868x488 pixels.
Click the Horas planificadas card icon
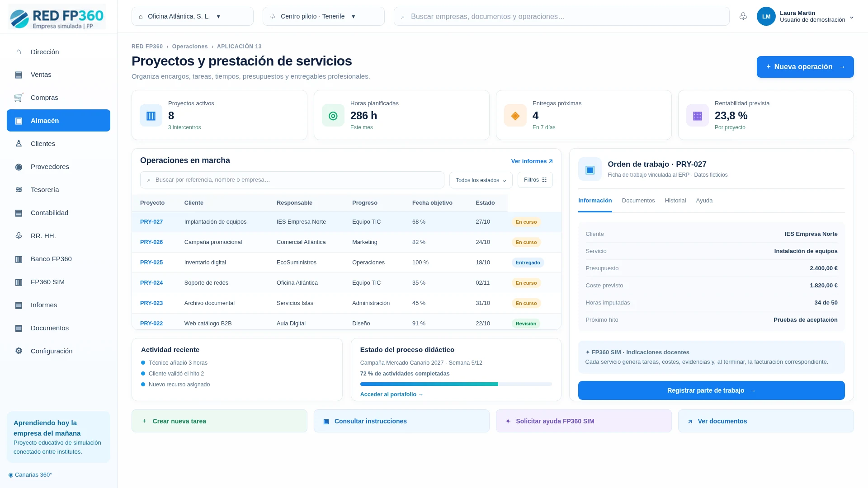click(x=333, y=115)
